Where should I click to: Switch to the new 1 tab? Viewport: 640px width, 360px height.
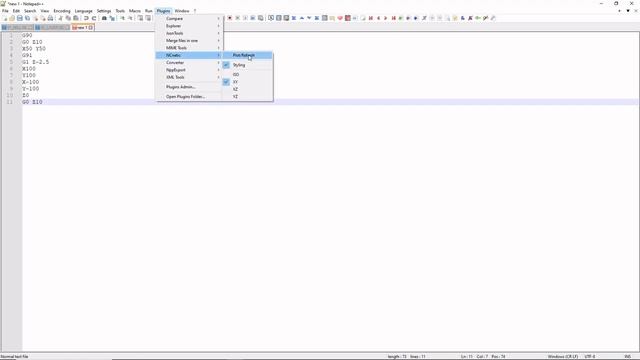coord(82,27)
